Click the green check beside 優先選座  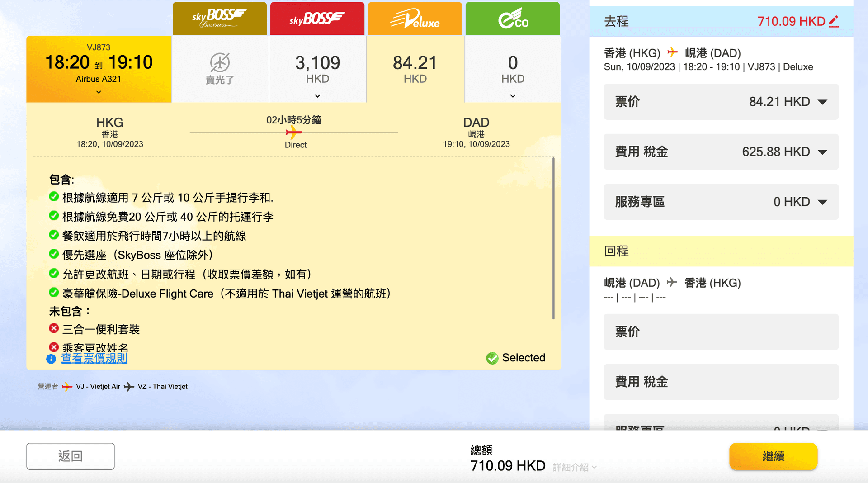point(54,254)
